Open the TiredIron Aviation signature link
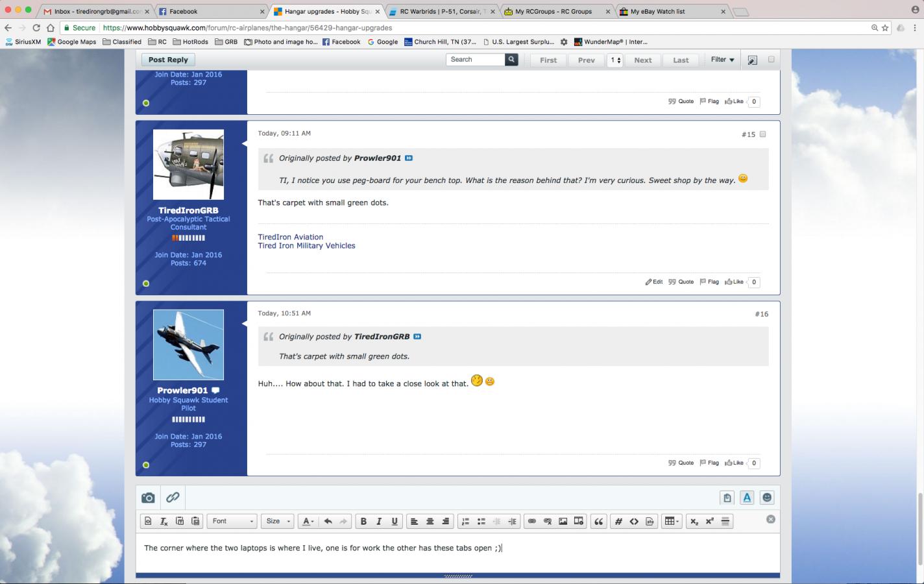This screenshot has width=924, height=584. (291, 237)
